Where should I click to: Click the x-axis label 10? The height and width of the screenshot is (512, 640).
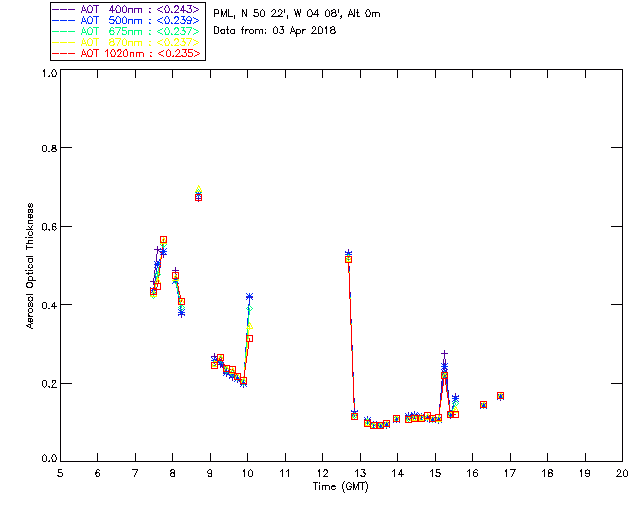tap(247, 473)
